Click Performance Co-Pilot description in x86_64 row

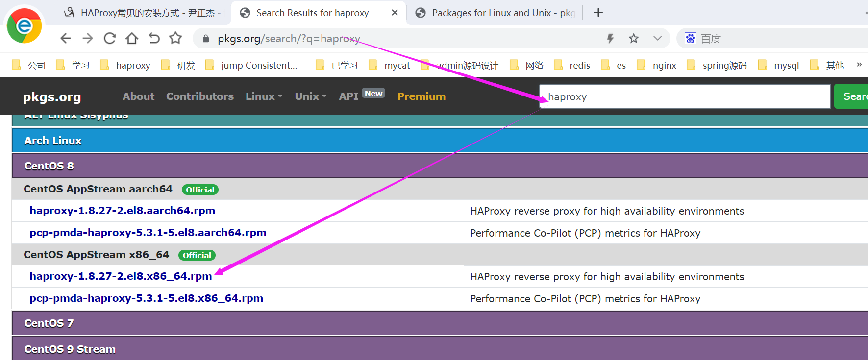tap(585, 299)
